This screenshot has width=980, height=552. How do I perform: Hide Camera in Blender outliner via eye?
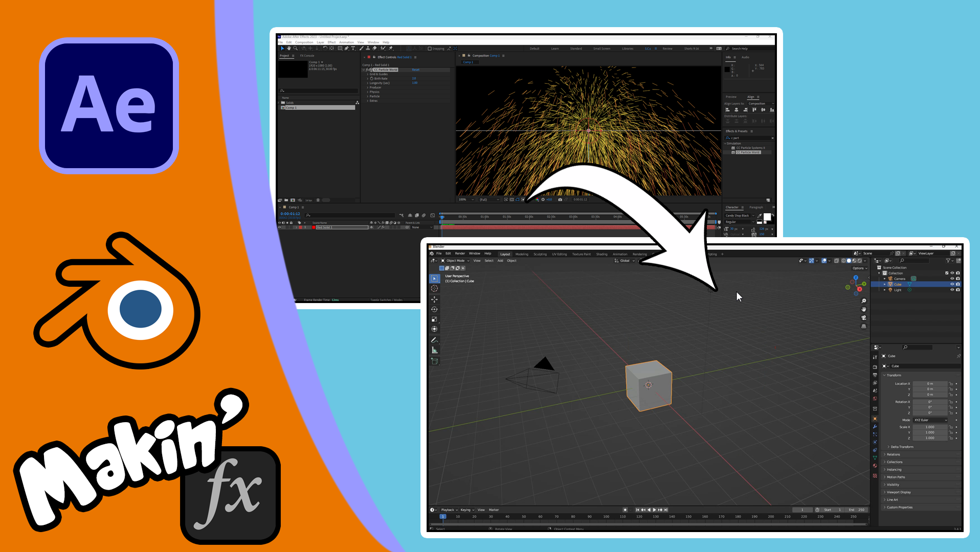pos(952,279)
